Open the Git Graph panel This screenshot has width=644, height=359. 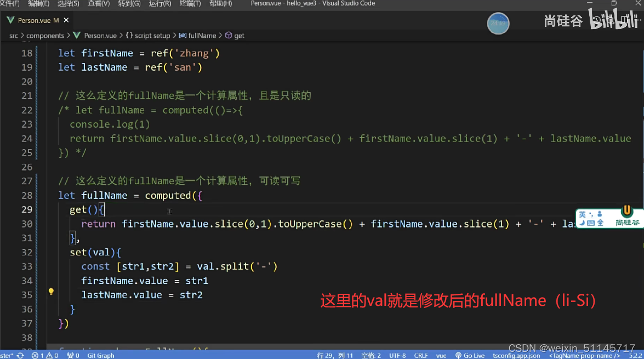(100, 355)
